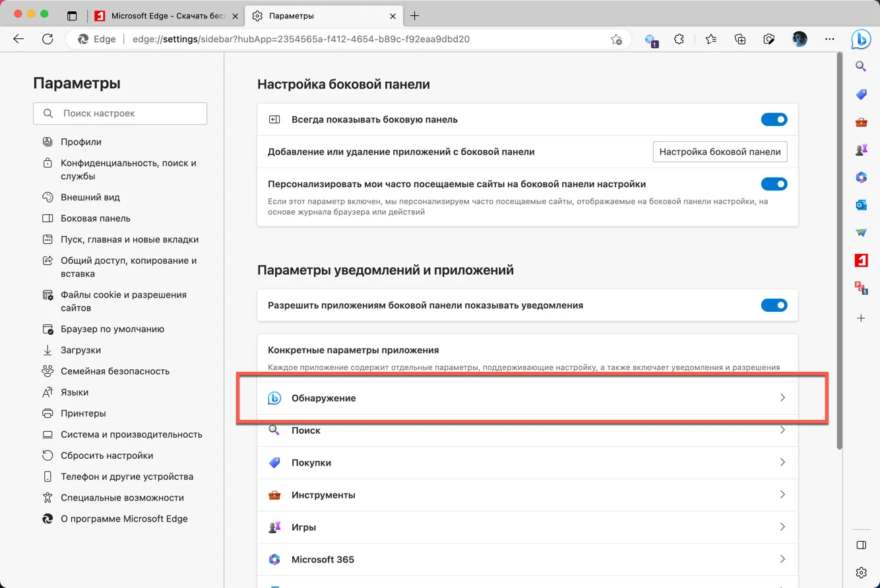Toggle 'Всегда показывать боковую панель' switch
Screen dimensions: 880x588
coord(774,120)
